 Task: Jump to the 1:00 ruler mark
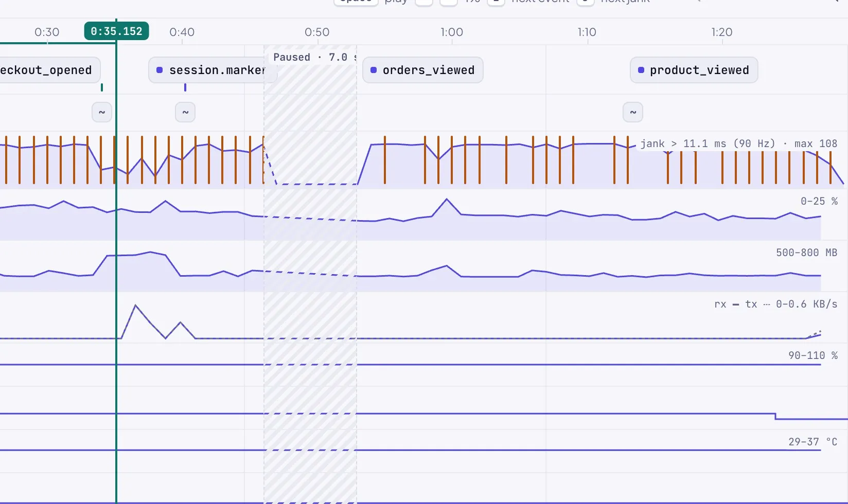click(452, 32)
